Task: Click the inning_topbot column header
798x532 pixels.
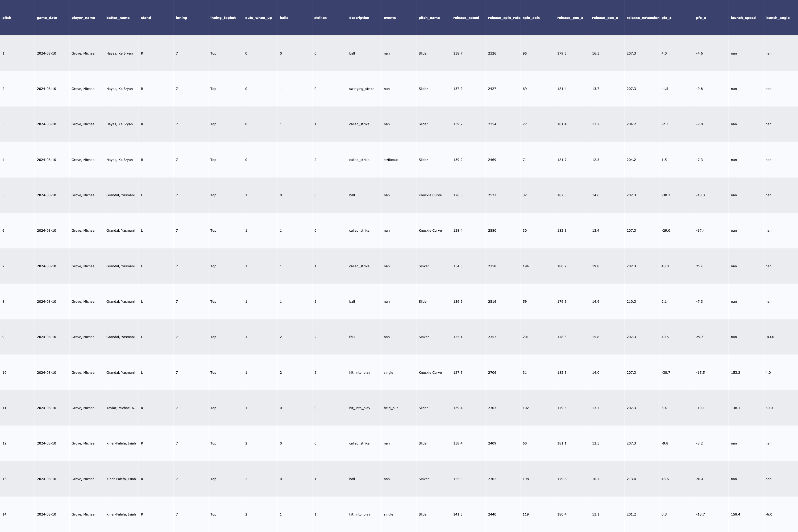Action: click(223, 18)
